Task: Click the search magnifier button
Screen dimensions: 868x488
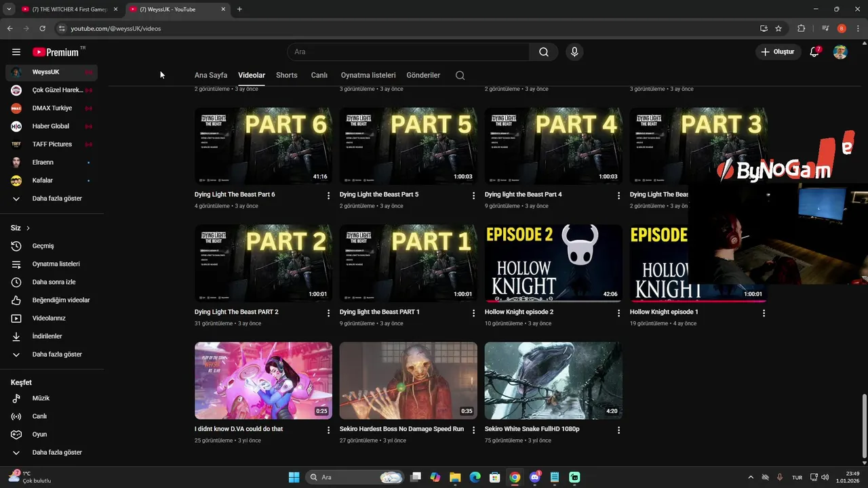Action: 544,52
